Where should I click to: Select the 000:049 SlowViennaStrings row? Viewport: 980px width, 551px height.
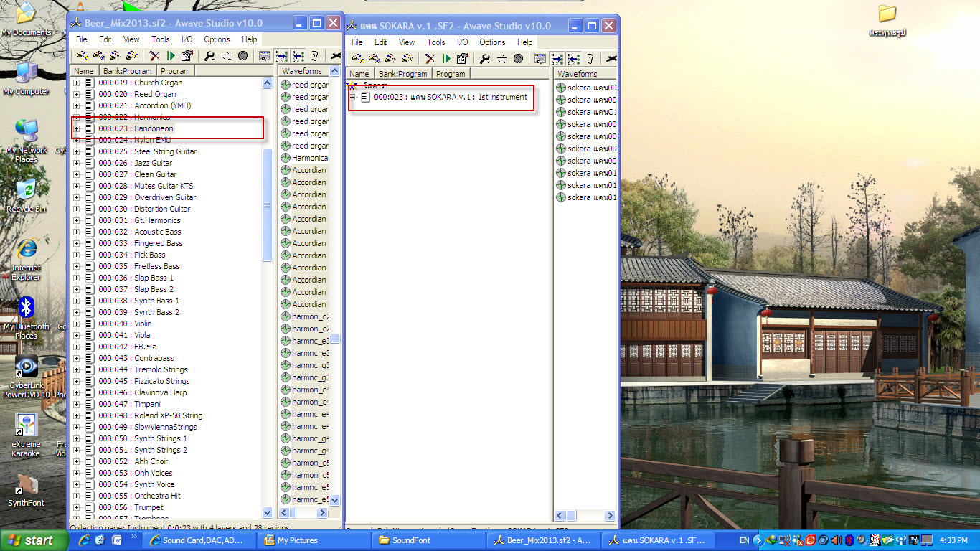[x=148, y=427]
